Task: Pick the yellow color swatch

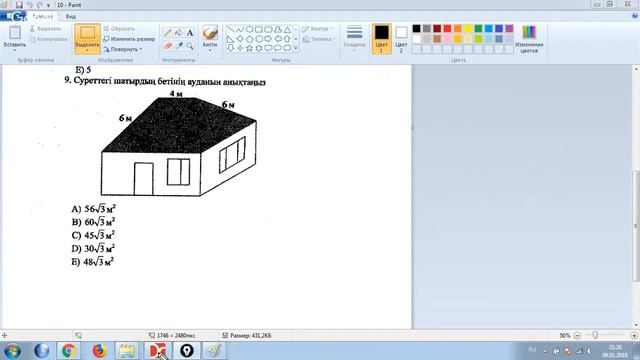Action: point(468,29)
